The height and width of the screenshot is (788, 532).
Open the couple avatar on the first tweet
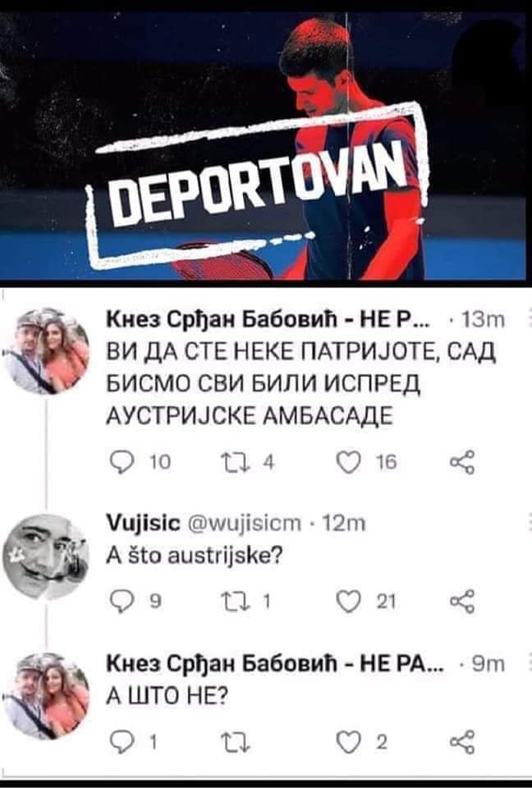pos(46,350)
